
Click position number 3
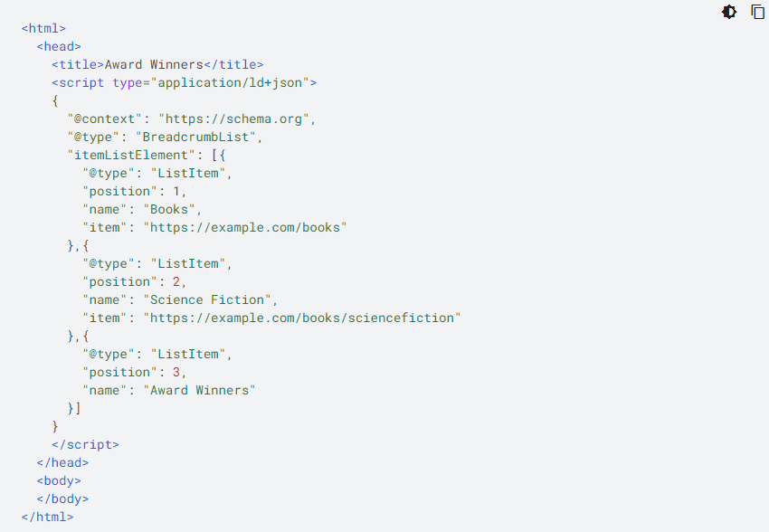click(176, 373)
